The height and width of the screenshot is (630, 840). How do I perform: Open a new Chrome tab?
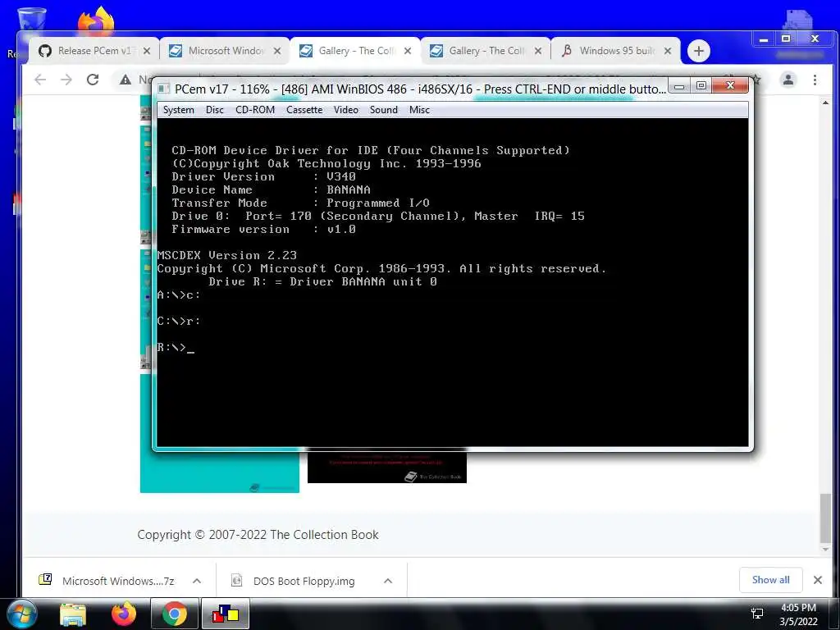click(x=698, y=51)
